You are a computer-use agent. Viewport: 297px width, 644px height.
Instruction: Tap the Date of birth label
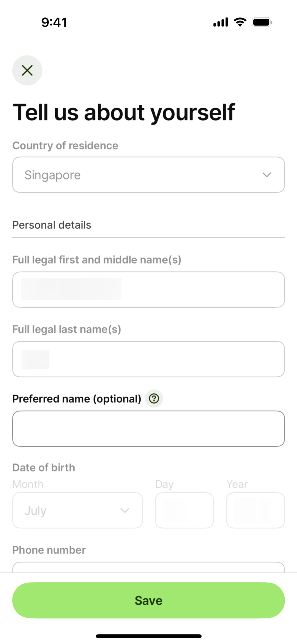coord(44,467)
